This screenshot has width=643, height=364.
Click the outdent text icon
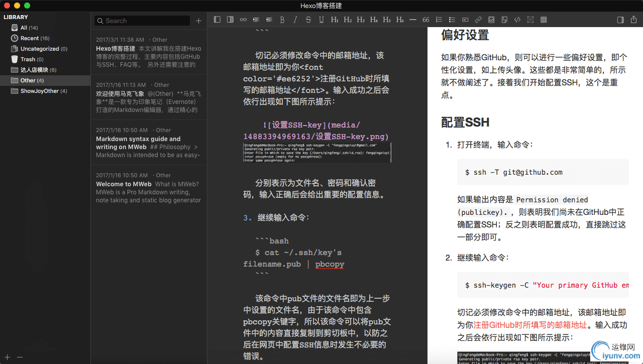tap(269, 20)
